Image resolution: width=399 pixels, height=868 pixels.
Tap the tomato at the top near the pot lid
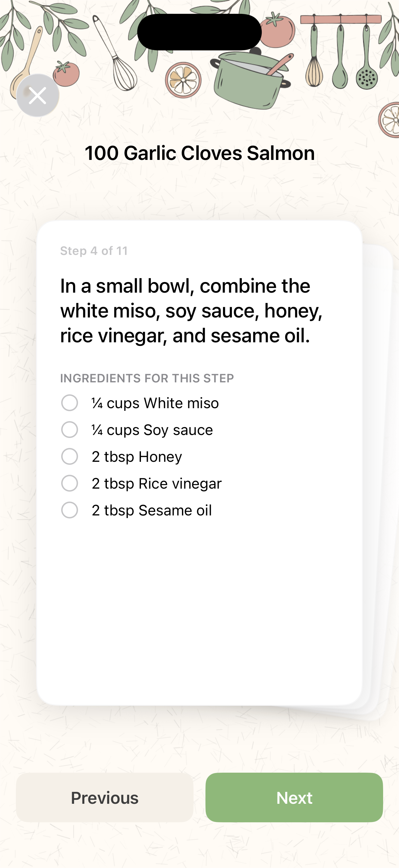tap(278, 30)
